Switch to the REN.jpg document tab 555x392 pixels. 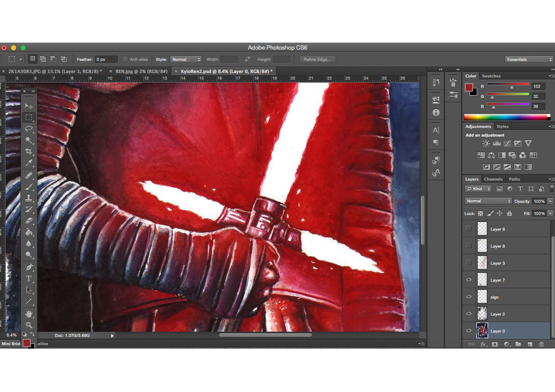tap(141, 71)
